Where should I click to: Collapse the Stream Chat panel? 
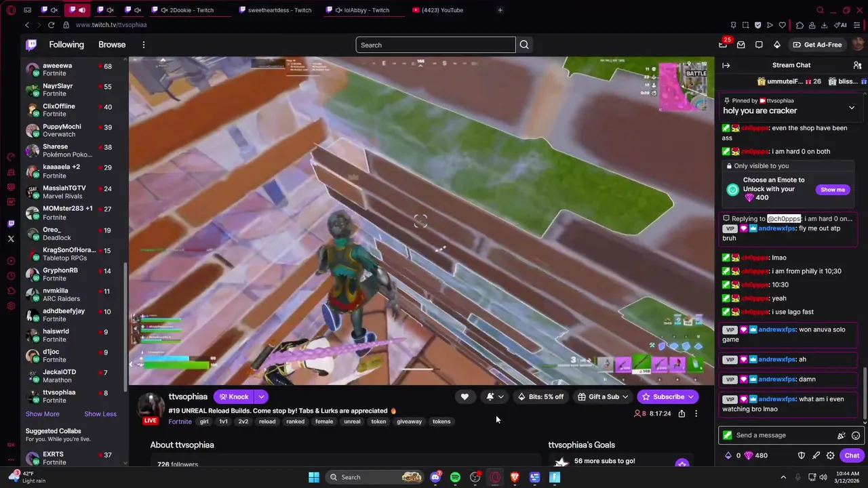pos(726,65)
